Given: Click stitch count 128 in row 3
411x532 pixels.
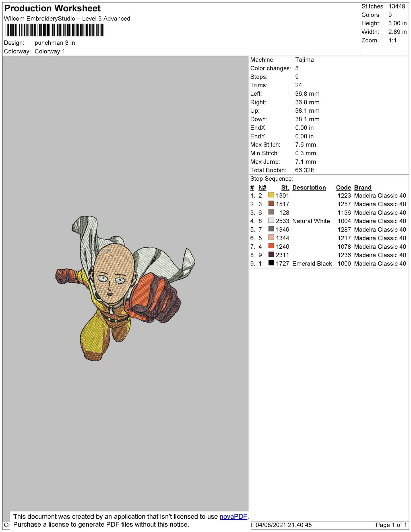Looking at the screenshot, I should [284, 213].
